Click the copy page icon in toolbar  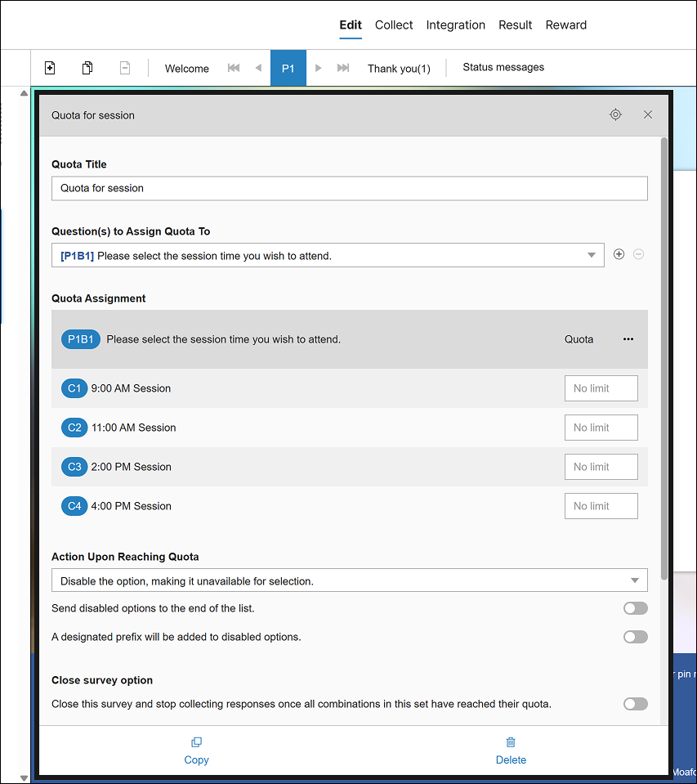pos(87,68)
